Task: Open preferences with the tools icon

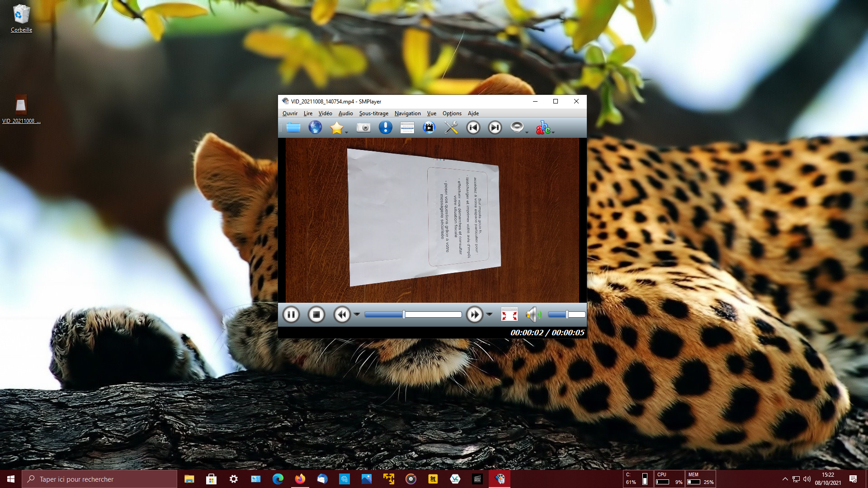Action: [451, 128]
